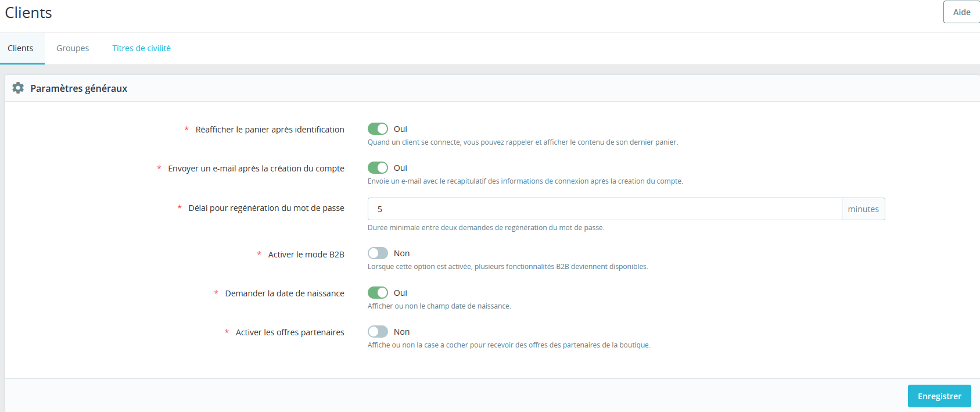Click the Paramètres généraux panel heading

(x=79, y=88)
